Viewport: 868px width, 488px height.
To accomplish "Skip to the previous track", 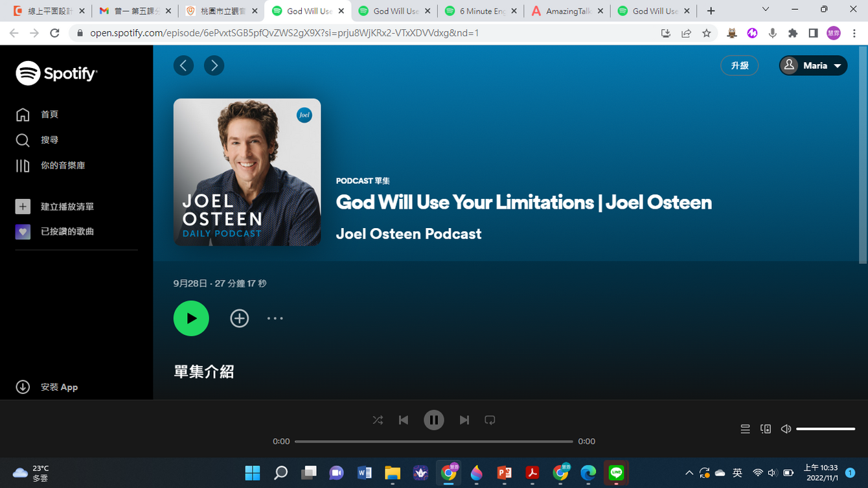I will pyautogui.click(x=404, y=420).
